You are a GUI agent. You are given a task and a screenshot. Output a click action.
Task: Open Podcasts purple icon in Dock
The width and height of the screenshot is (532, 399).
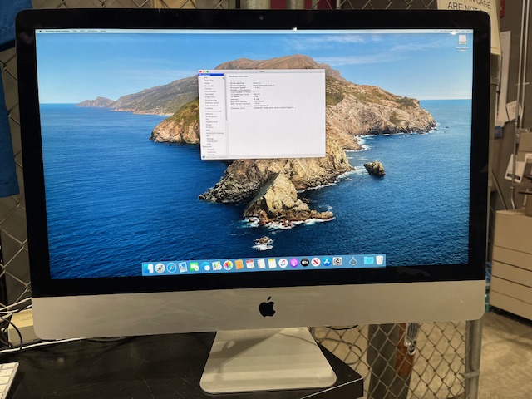click(293, 263)
